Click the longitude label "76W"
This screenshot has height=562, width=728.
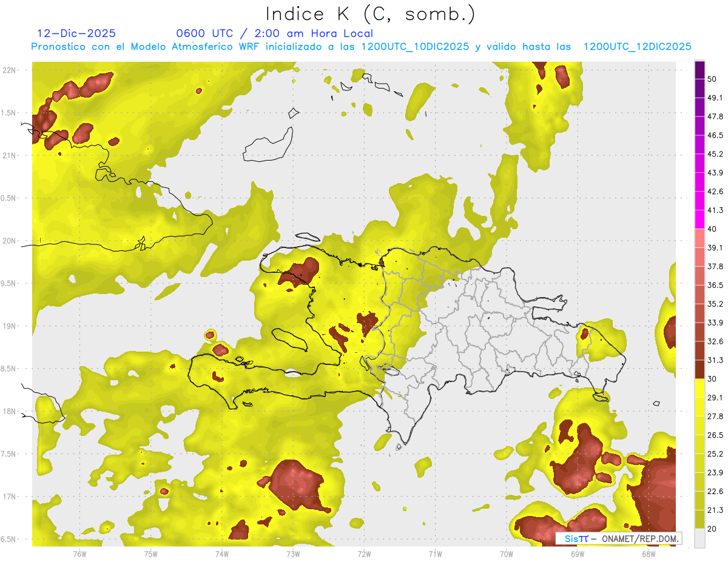(79, 554)
